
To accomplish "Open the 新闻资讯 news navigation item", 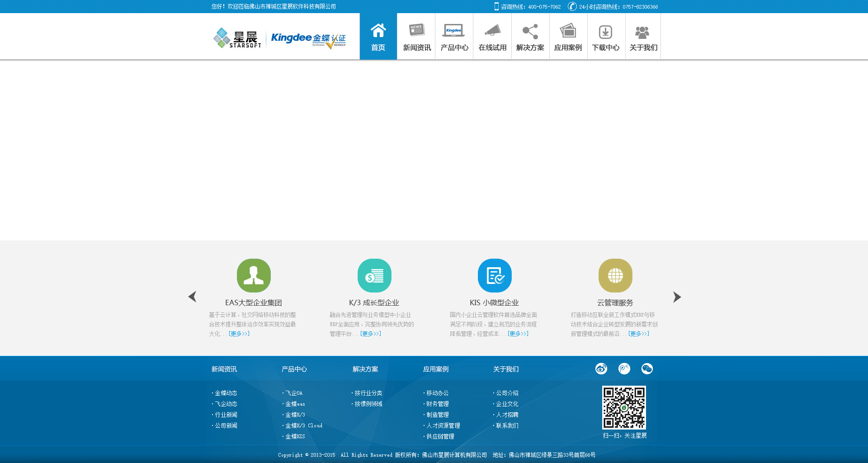I will coord(416,37).
